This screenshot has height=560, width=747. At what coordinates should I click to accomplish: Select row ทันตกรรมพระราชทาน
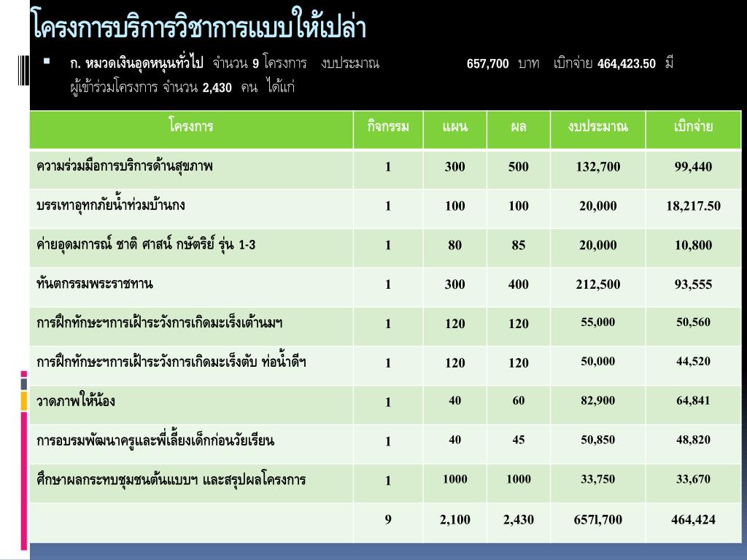coord(385,287)
